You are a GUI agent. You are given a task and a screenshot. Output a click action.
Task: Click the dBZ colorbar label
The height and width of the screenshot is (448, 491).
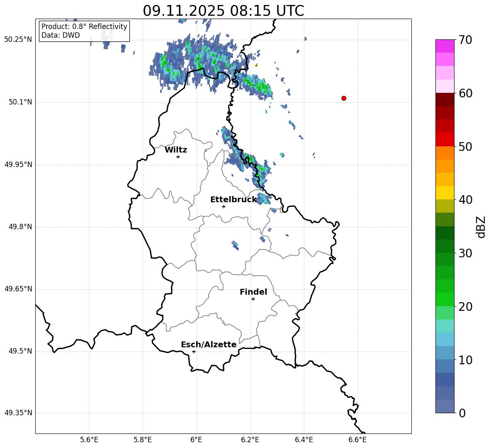click(x=481, y=227)
